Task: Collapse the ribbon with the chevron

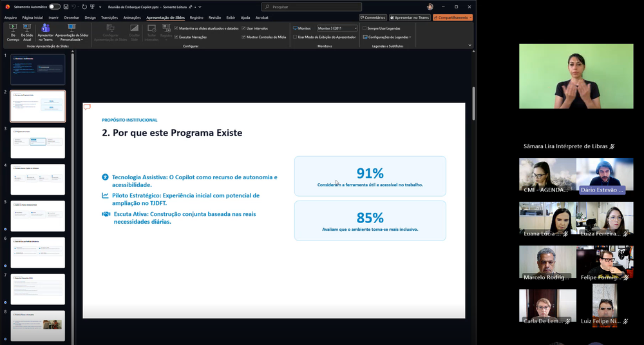Action: click(470, 45)
